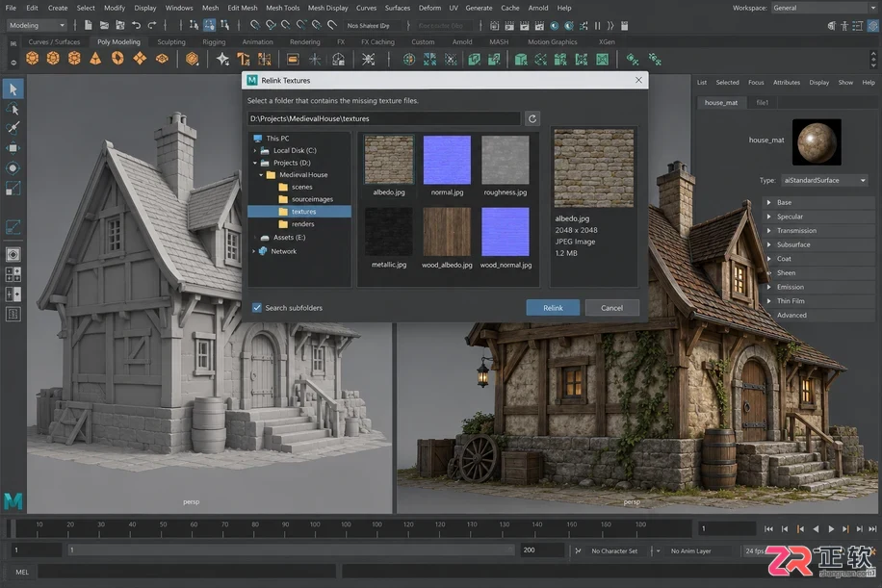Click the Relink button
This screenshot has width=882, height=588.
pyautogui.click(x=553, y=308)
